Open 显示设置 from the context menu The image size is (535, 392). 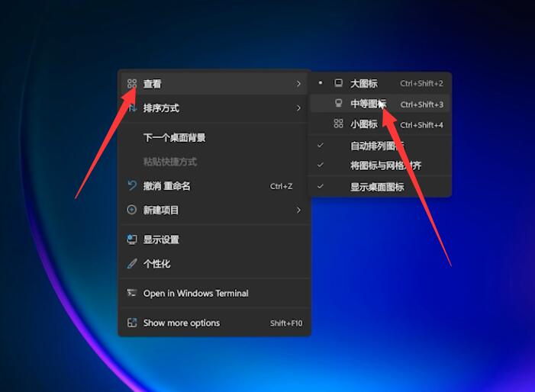pyautogui.click(x=214, y=239)
